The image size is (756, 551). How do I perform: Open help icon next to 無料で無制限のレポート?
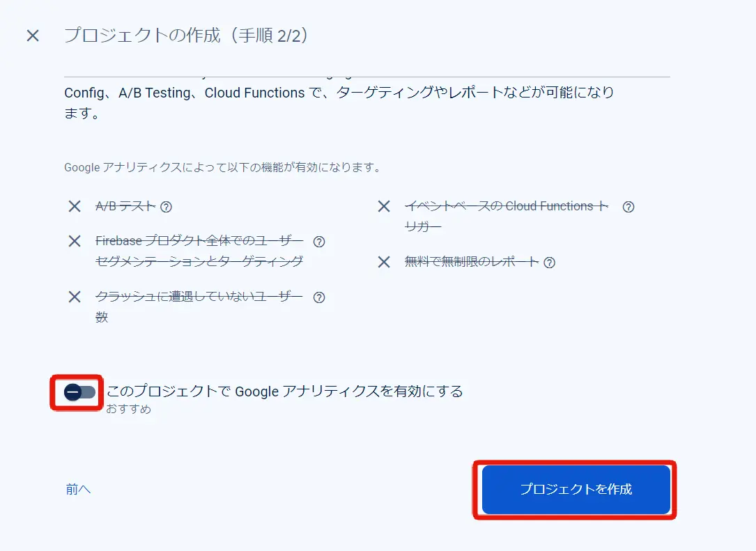pos(550,263)
